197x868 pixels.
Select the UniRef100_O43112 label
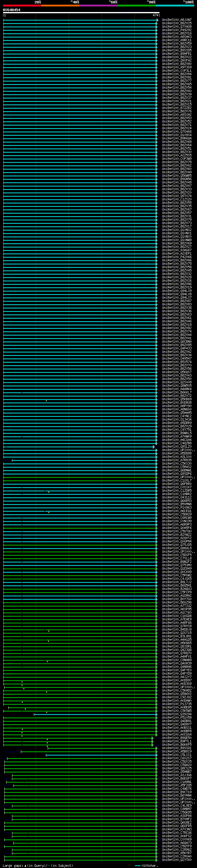[177, 497]
